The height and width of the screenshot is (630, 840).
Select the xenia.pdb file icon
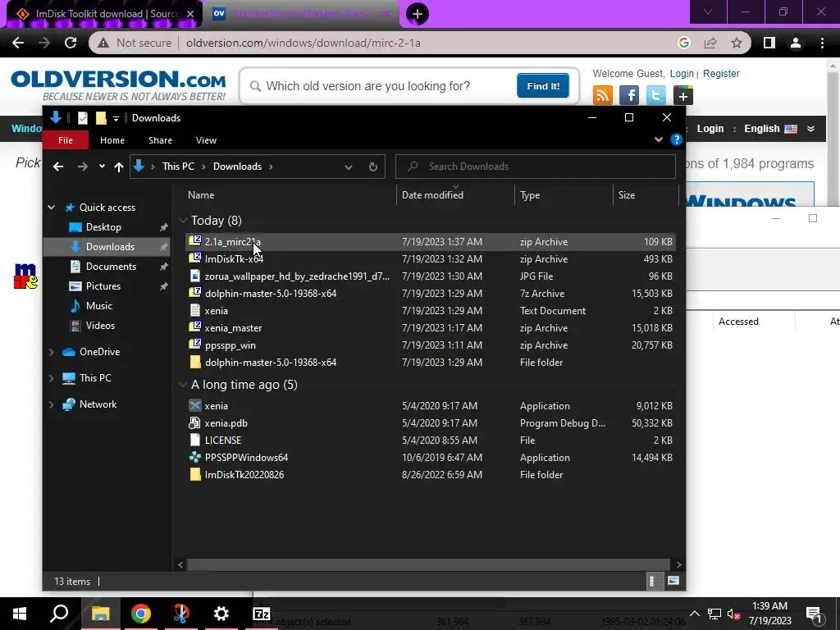tap(195, 422)
